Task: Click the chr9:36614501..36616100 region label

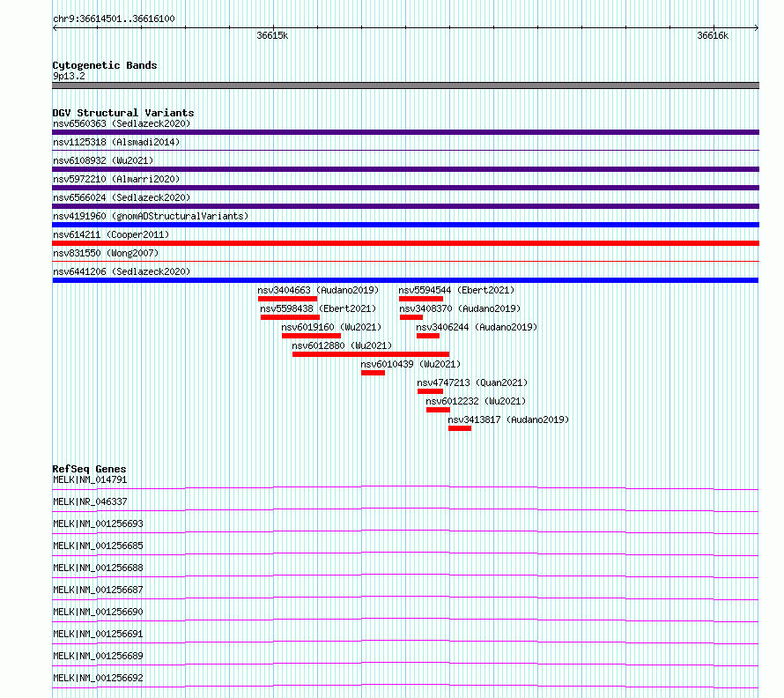Action: pyautogui.click(x=114, y=19)
